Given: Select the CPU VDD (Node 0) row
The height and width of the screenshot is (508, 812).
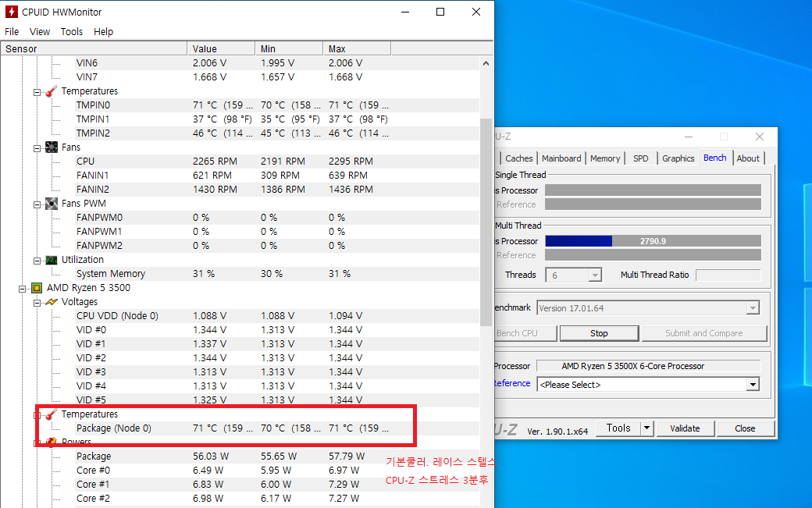Looking at the screenshot, I should coord(277,315).
